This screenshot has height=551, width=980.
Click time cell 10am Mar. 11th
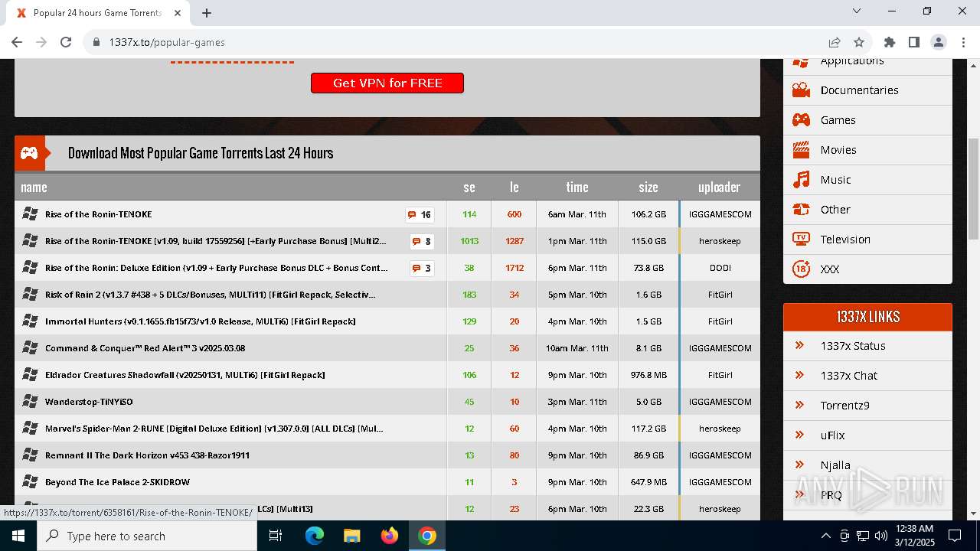point(577,348)
